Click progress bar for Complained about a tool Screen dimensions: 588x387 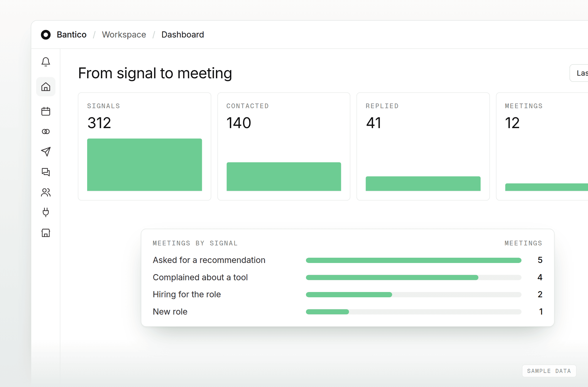pyautogui.click(x=413, y=277)
